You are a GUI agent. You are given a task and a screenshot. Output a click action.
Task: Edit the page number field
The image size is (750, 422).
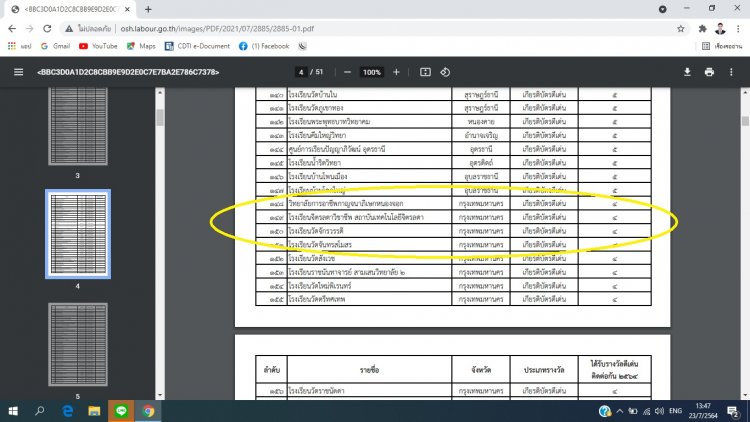click(301, 72)
